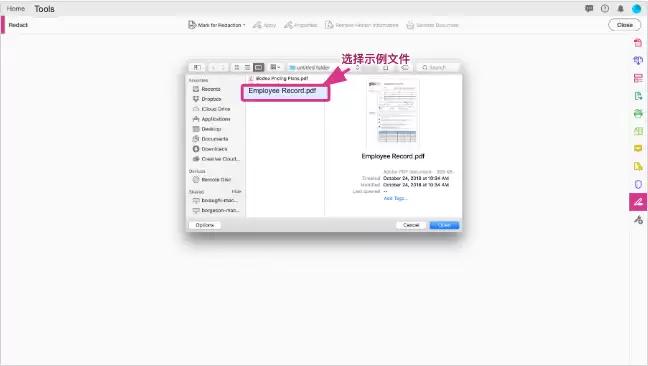Click the share icon in dialog toolbar

[x=386, y=67]
